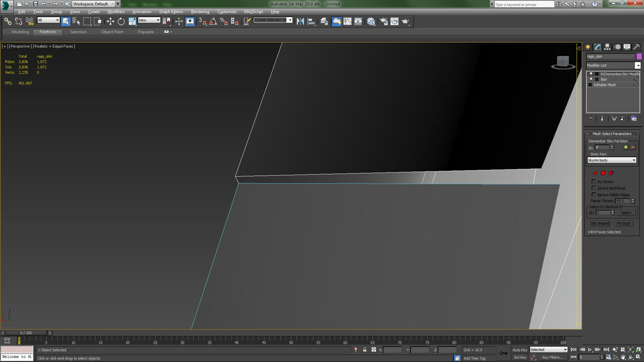This screenshot has width=644, height=362.
Task: Choose Rectangular Selection Region tool
Action: pos(87,21)
